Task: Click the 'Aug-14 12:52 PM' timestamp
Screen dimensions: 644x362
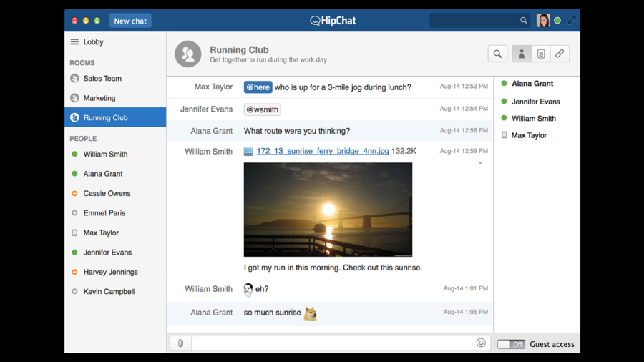Action: pos(464,86)
